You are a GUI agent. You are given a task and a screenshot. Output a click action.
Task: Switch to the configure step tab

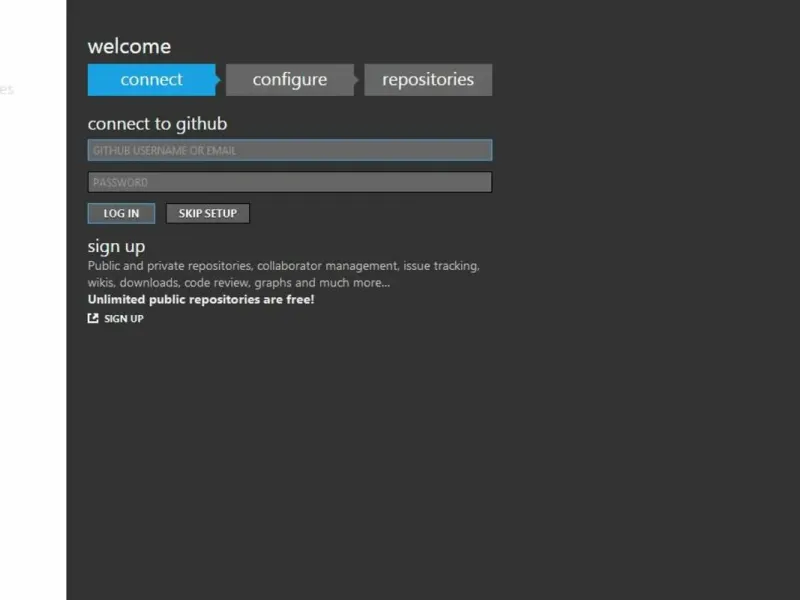point(290,80)
